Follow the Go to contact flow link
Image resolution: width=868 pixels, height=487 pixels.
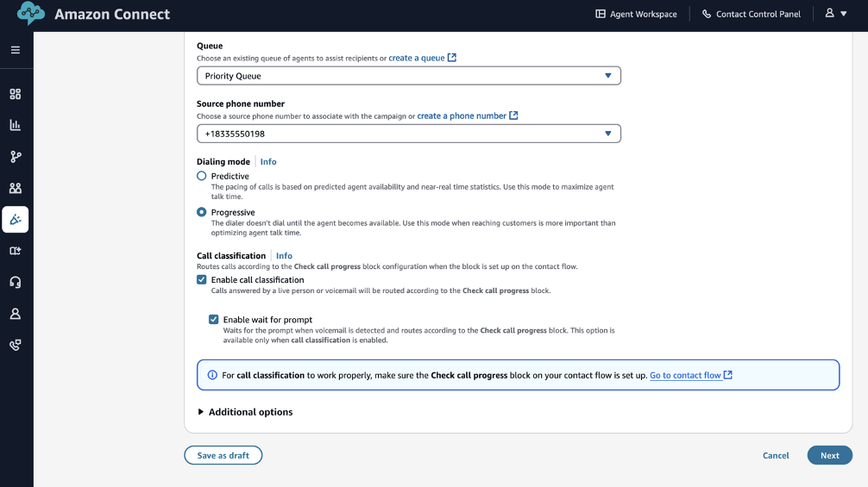point(685,375)
